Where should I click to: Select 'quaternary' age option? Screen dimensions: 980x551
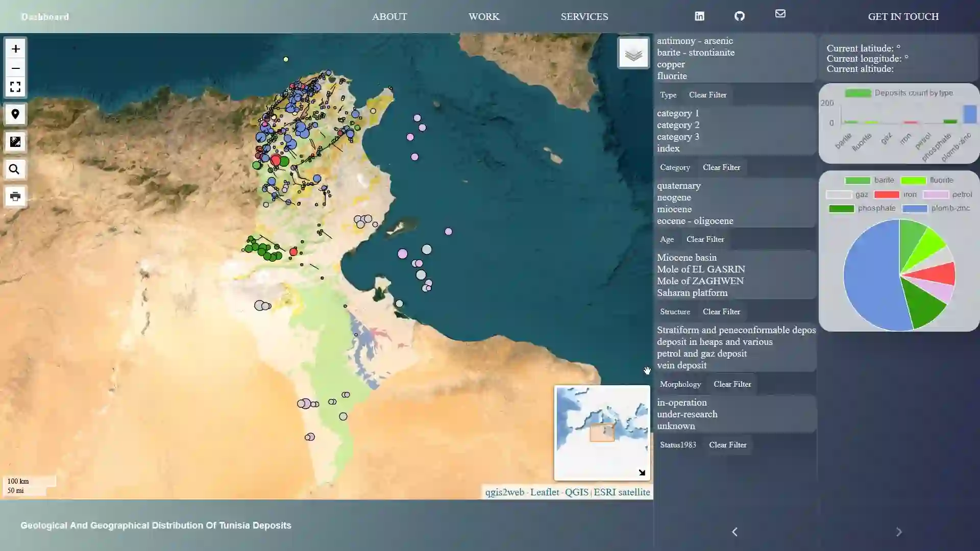tap(679, 186)
